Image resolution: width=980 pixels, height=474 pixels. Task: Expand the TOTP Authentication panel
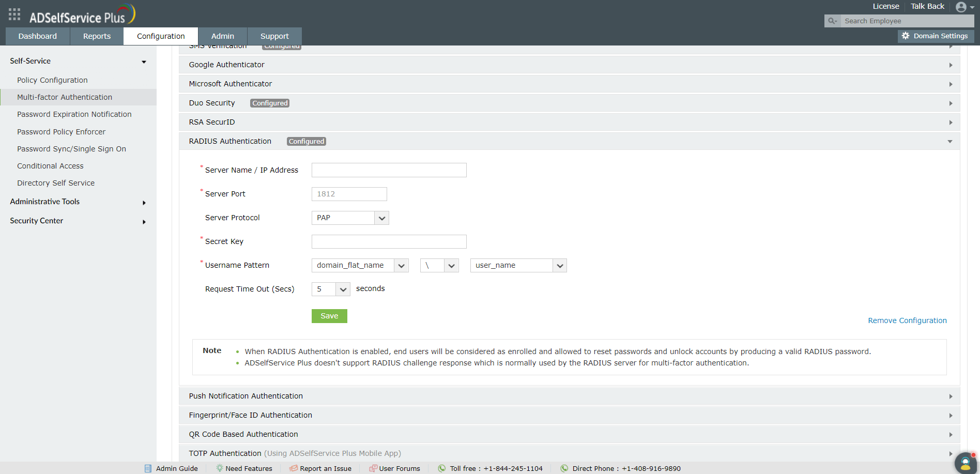569,453
